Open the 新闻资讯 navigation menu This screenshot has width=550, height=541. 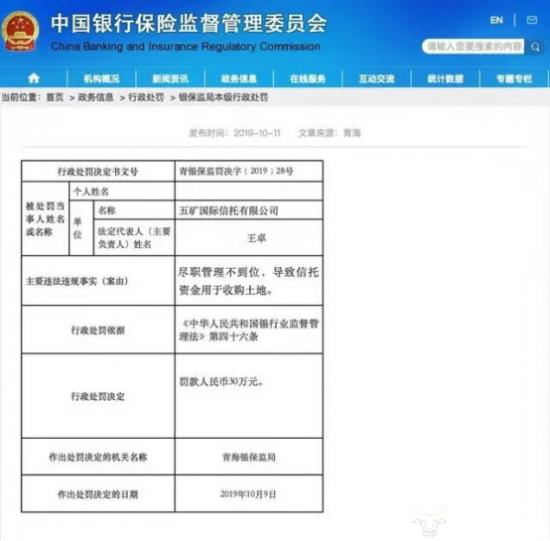(170, 79)
